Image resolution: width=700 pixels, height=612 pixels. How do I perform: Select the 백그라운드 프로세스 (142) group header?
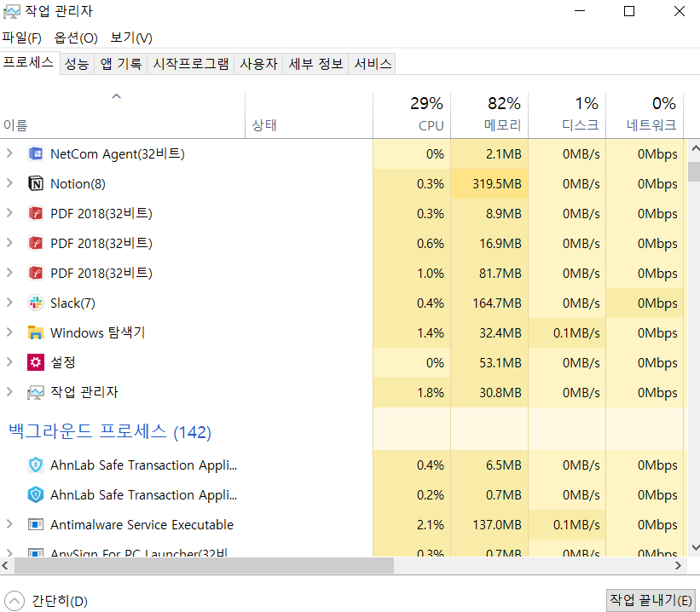coord(109,431)
